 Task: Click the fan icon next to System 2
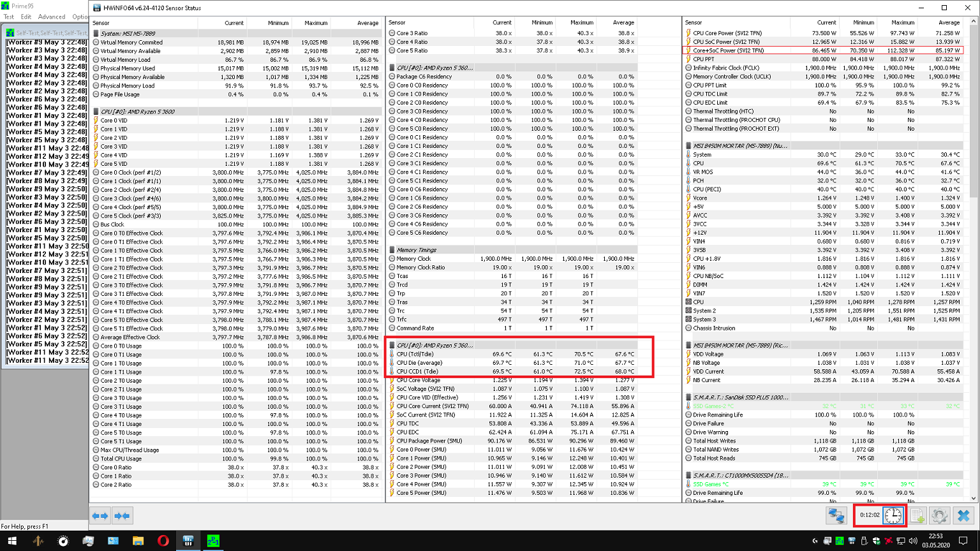pos(688,311)
